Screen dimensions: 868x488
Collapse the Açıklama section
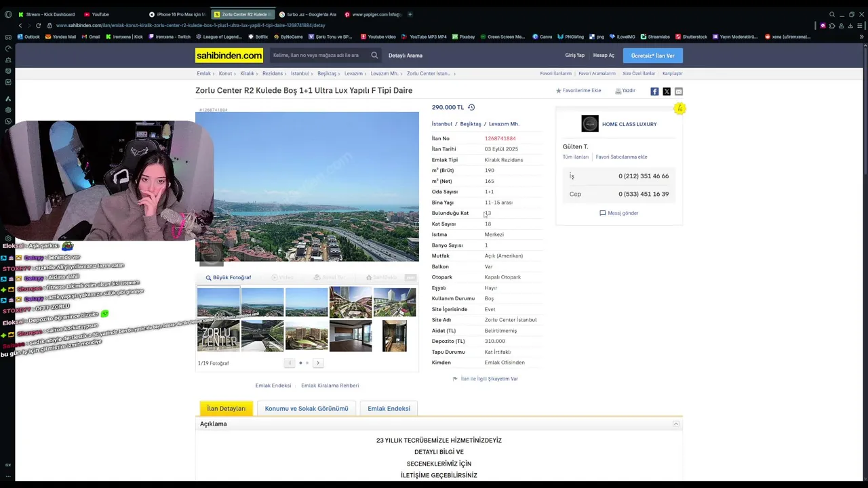[x=675, y=424]
